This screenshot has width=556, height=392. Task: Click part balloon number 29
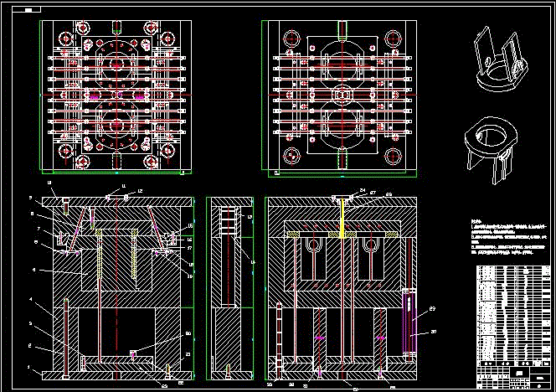point(432,309)
